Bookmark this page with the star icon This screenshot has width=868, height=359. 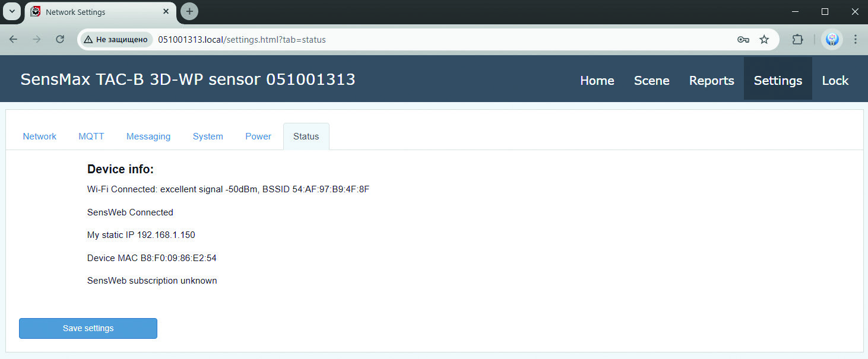764,40
